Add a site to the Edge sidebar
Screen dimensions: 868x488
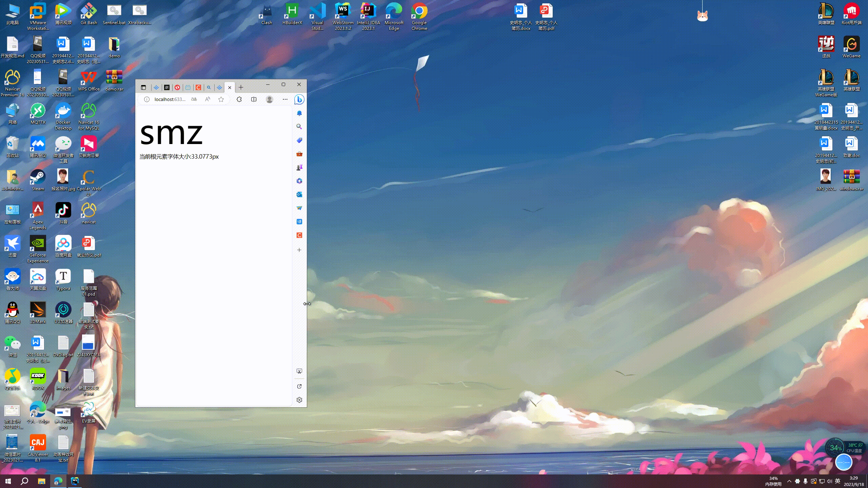[299, 250]
